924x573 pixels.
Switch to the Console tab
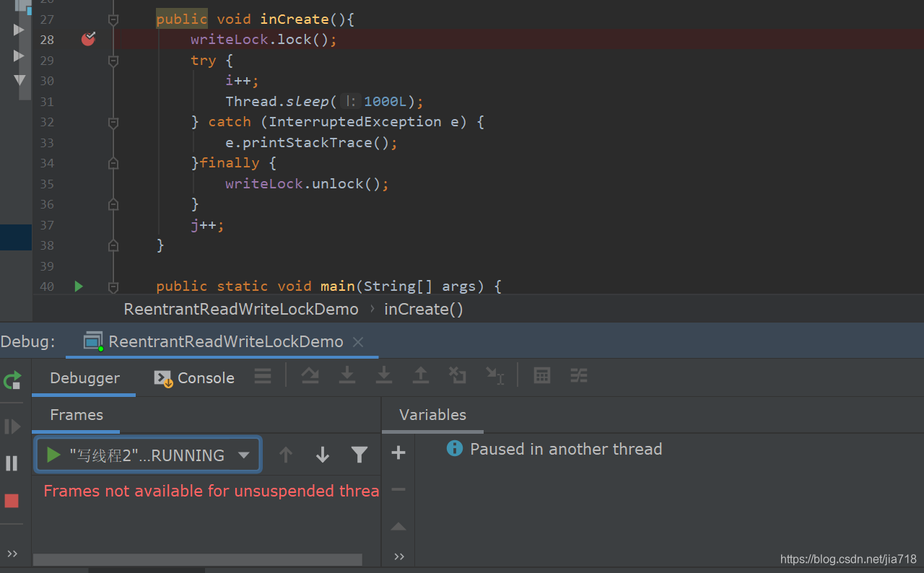coord(195,378)
